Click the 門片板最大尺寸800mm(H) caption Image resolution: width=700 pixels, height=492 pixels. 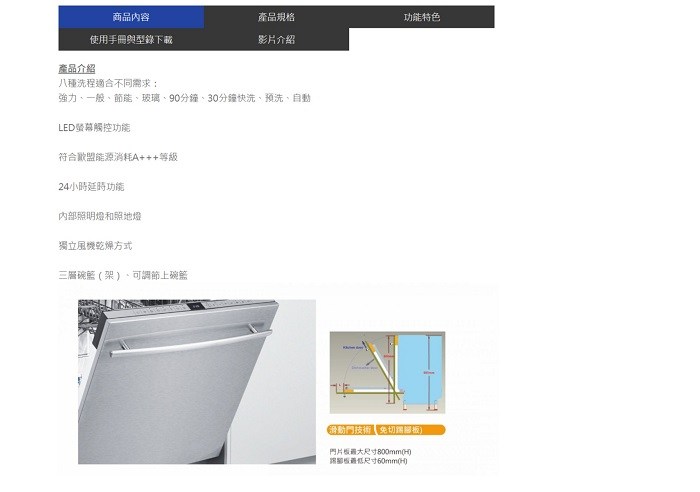click(x=371, y=452)
